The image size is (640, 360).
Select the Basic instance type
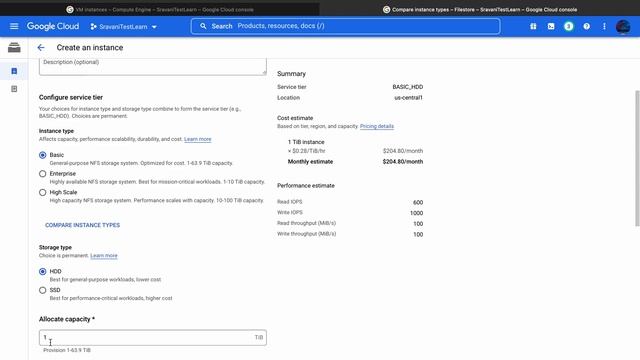42,155
